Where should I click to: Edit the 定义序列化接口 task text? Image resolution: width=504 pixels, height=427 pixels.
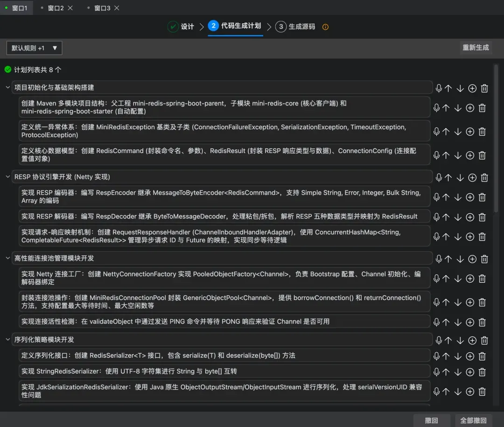(224, 356)
